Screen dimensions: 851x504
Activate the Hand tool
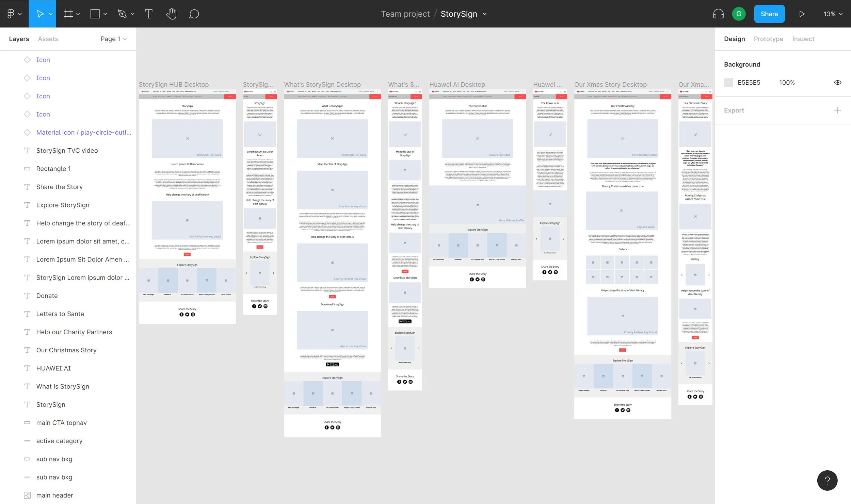click(171, 14)
